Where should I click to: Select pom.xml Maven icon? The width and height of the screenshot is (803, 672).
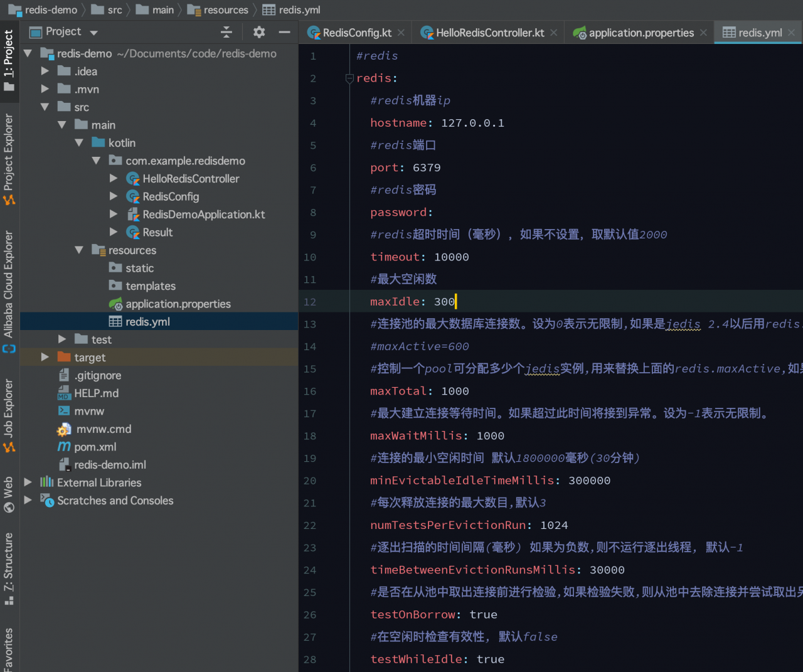(64, 446)
